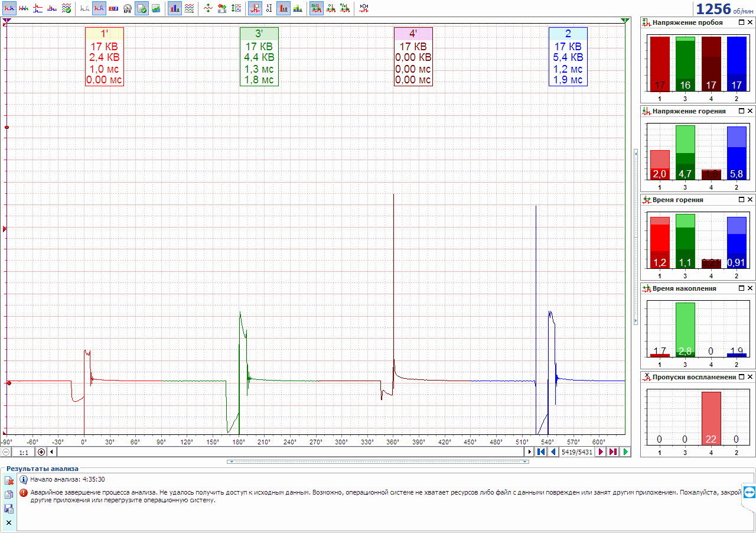This screenshot has width=756, height=533.
Task: Click the gray waveform display mode icon
Action: point(85,8)
